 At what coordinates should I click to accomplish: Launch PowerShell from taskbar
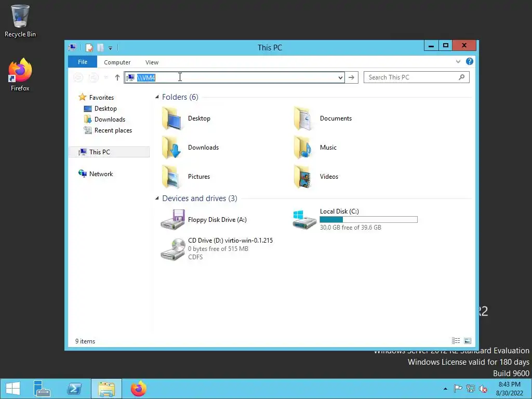point(74,389)
